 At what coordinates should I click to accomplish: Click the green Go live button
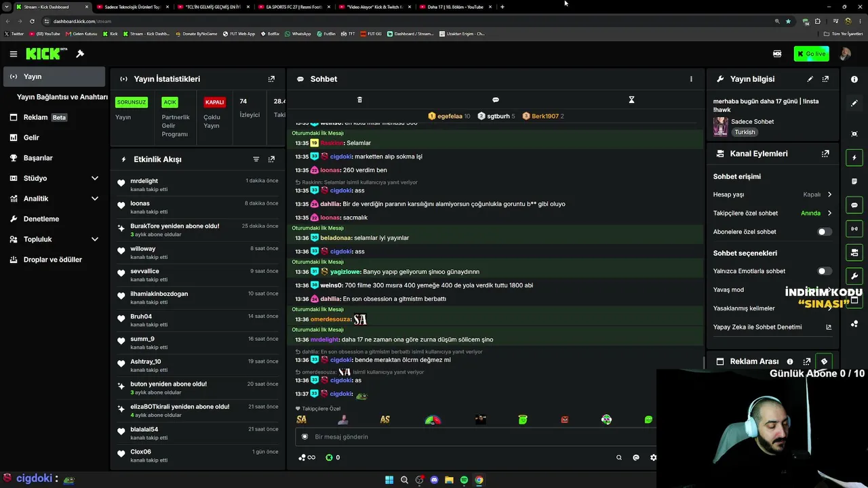[812, 54]
